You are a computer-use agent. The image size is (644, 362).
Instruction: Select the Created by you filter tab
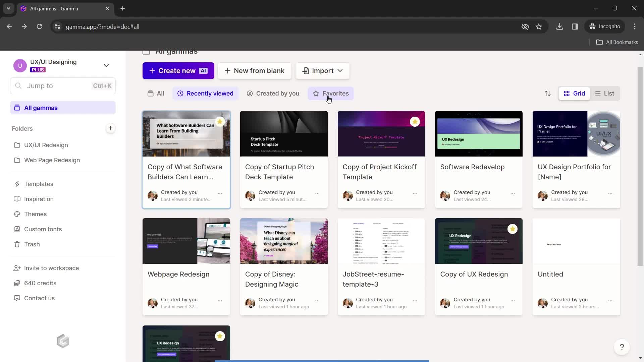click(273, 94)
